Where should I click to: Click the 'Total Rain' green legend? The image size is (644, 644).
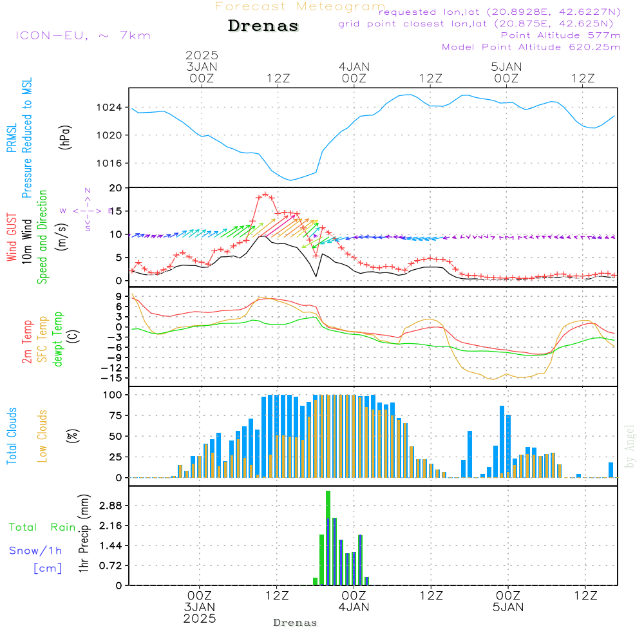43,527
